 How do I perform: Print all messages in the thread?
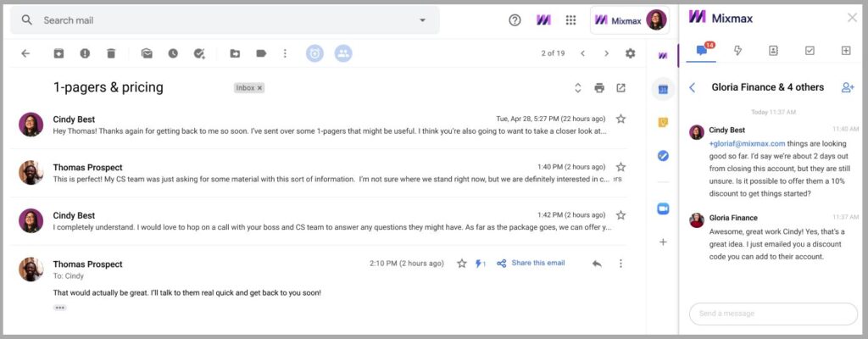(599, 87)
